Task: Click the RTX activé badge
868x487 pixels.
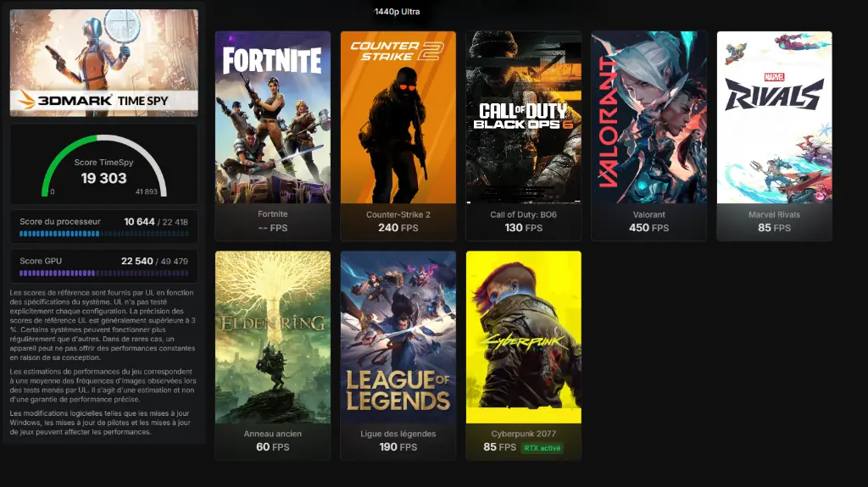Action: (x=542, y=448)
